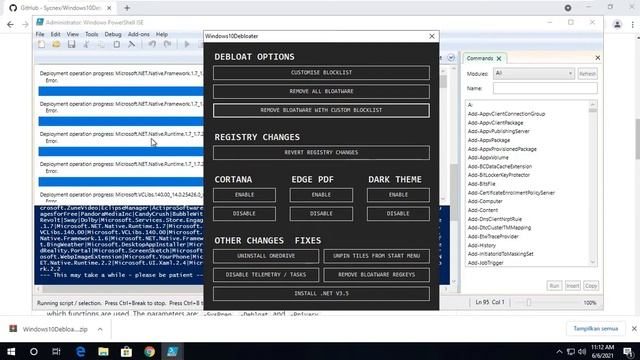Click Undo toolbar icon

[x=152, y=44]
